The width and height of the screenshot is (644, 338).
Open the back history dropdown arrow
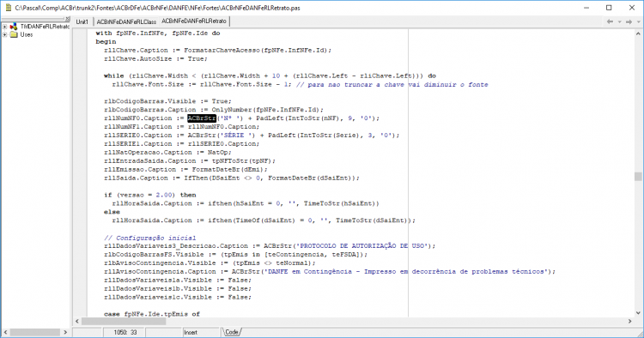pos(619,21)
